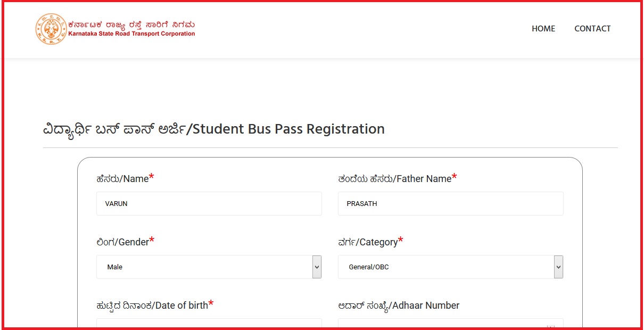Click the red asterisk beside Father Name
The image size is (644, 330).
454,177
